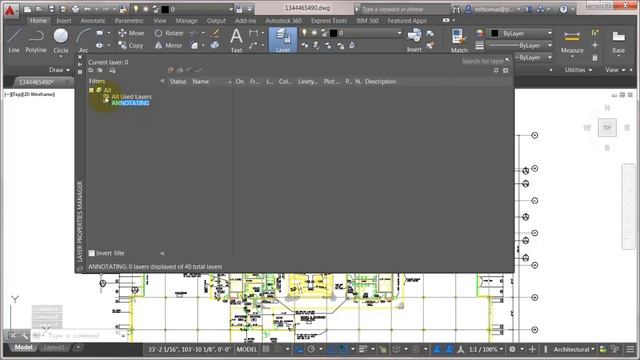This screenshot has width=640, height=360.
Task: Activate the Copy command
Action: click(x=131, y=45)
